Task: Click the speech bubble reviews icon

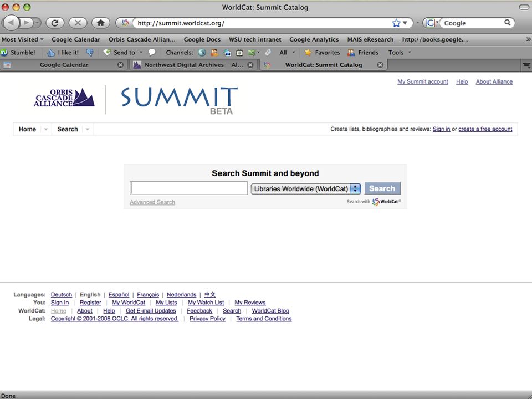Action: click(152, 52)
